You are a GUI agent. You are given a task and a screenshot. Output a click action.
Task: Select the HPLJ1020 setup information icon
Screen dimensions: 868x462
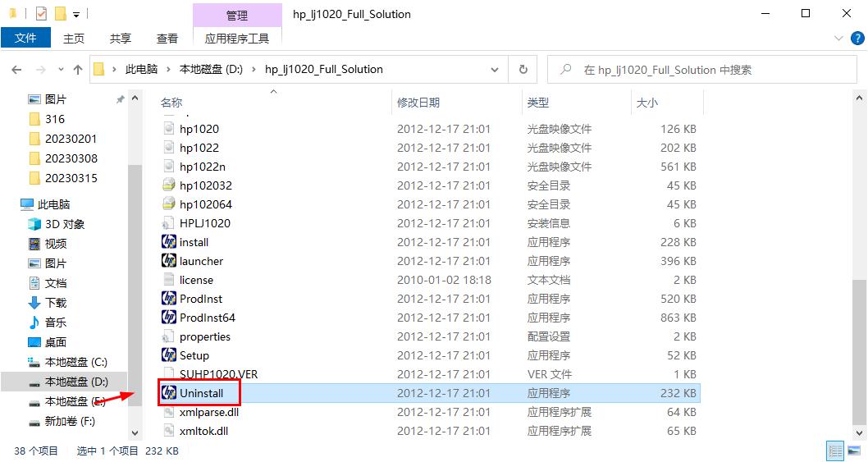[168, 223]
